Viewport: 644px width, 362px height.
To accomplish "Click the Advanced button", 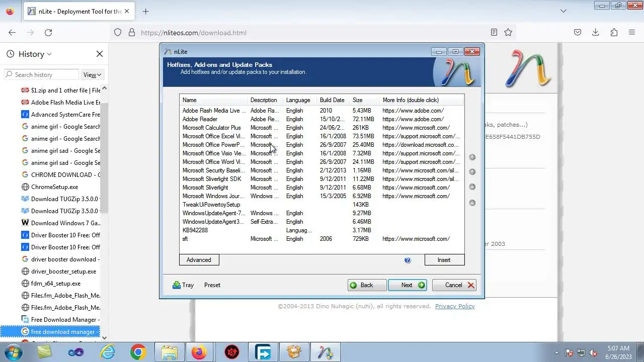I will pyautogui.click(x=199, y=260).
